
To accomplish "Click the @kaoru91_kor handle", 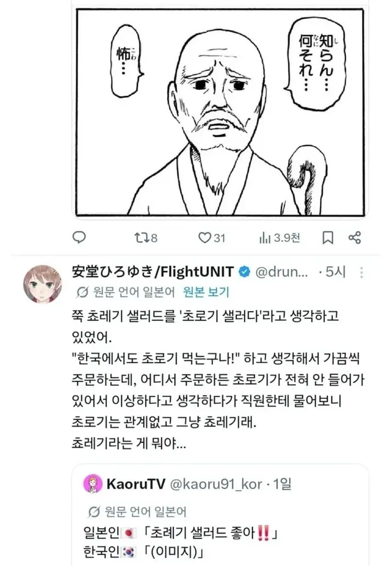I will click(x=215, y=484).
